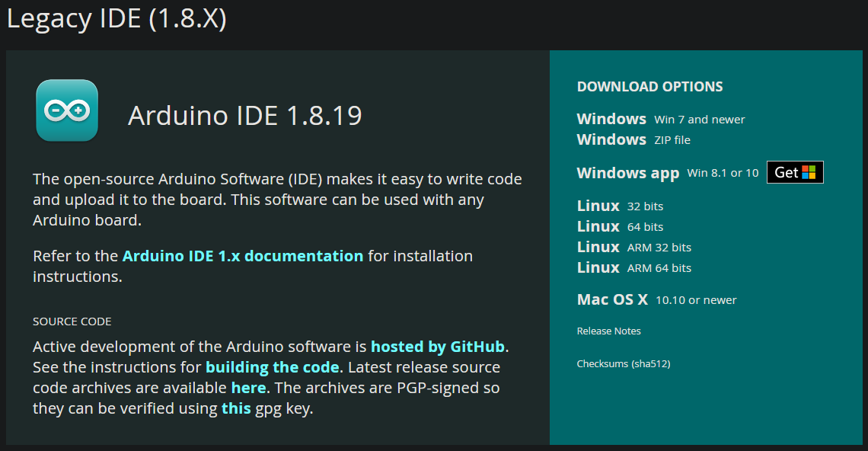
Task: Download Linux 64 bits version
Action: click(620, 226)
